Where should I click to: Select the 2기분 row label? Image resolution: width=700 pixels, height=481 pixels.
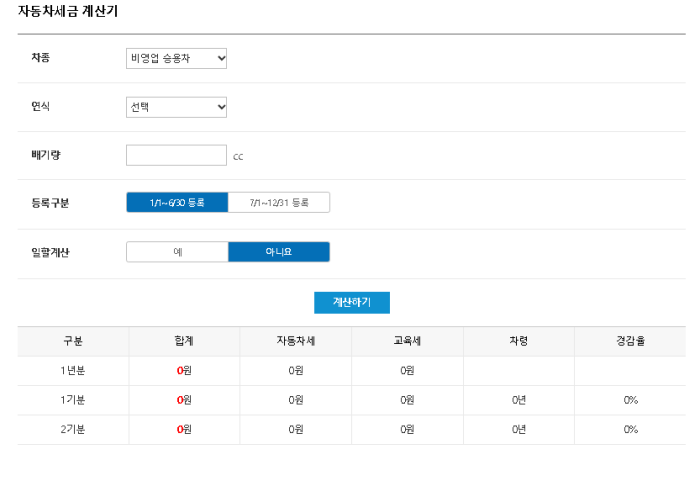(73, 430)
